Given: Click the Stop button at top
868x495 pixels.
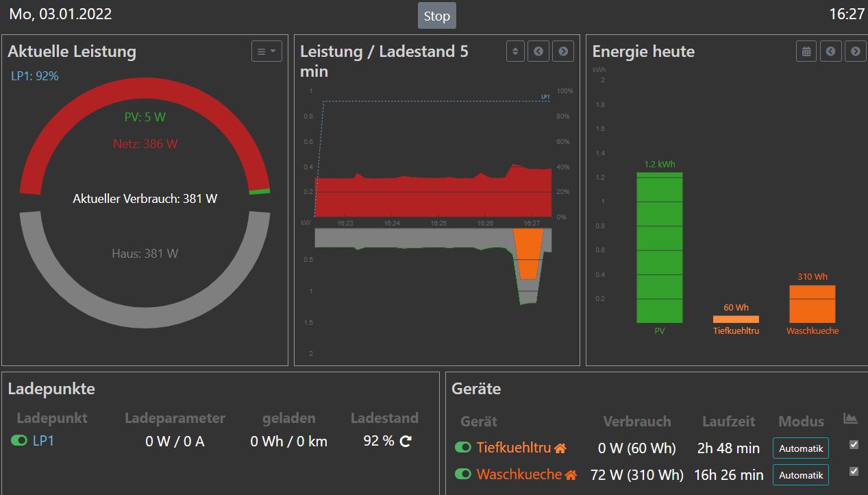Looking at the screenshot, I should click(x=436, y=16).
